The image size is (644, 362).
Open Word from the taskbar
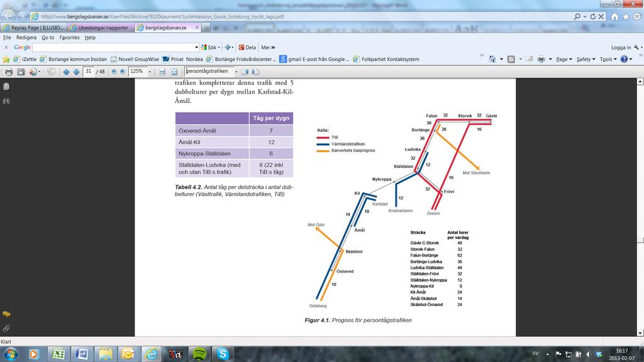[82, 354]
